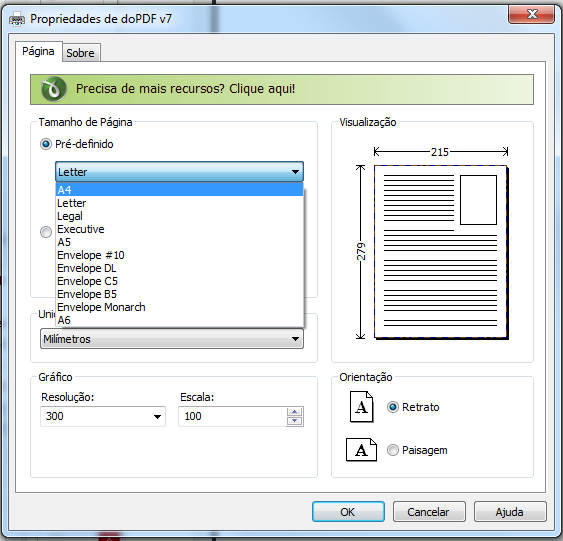Click the portrait page icon beside Retrato
Image resolution: width=563 pixels, height=541 pixels.
click(x=362, y=407)
